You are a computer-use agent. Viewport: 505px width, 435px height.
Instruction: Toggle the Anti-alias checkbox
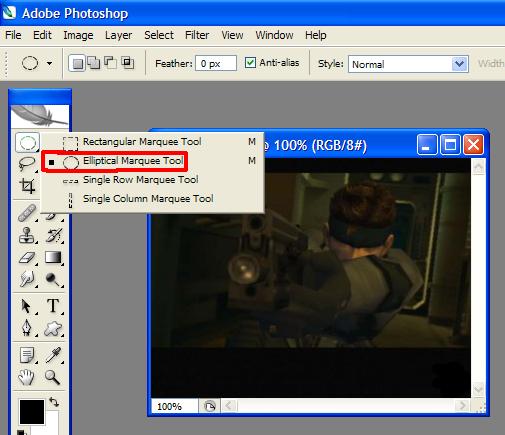point(250,63)
